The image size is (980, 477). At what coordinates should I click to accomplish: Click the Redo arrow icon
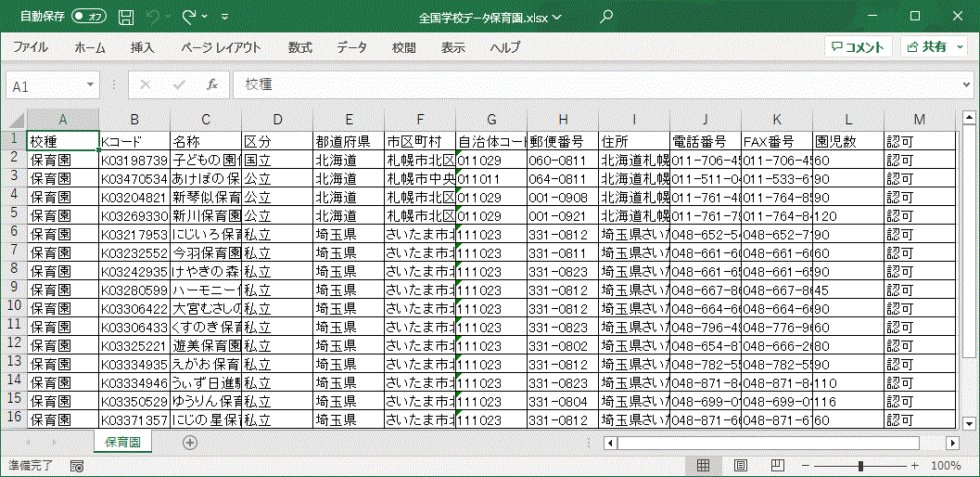pos(189,17)
